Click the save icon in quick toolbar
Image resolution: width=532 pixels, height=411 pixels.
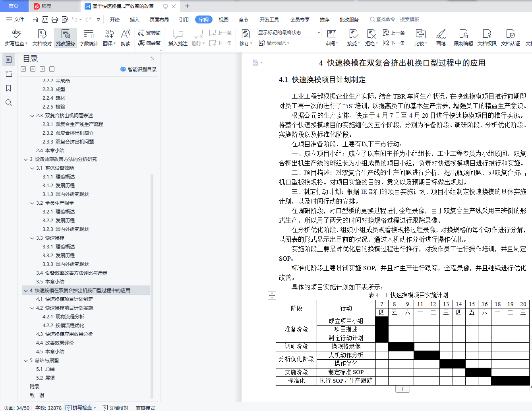pos(35,19)
